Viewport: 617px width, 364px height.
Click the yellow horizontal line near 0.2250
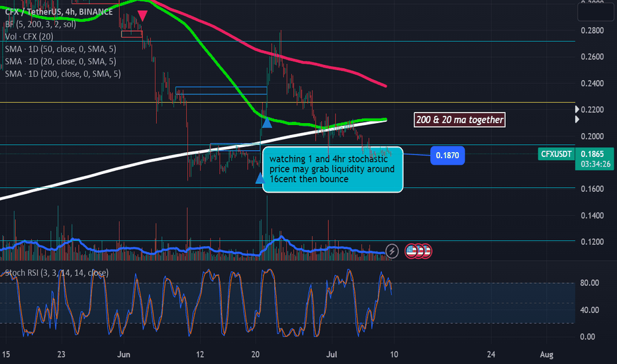tap(287, 103)
